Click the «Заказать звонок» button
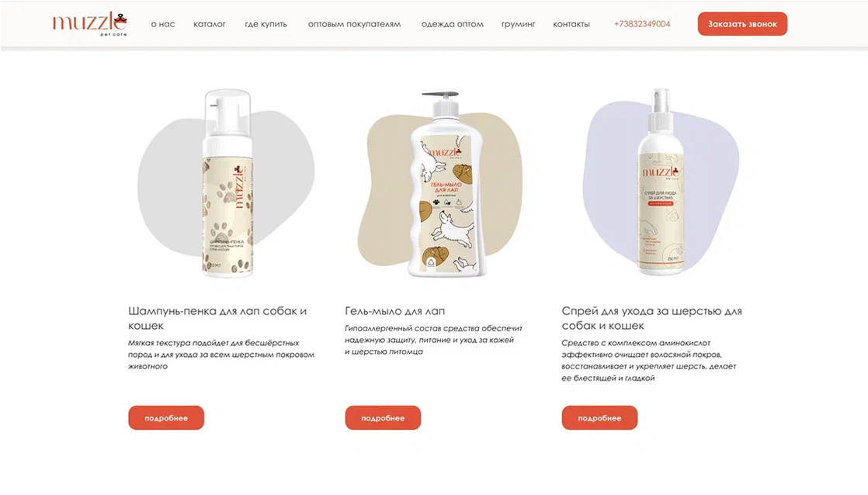Screen dimensions: 868x495 click(742, 24)
